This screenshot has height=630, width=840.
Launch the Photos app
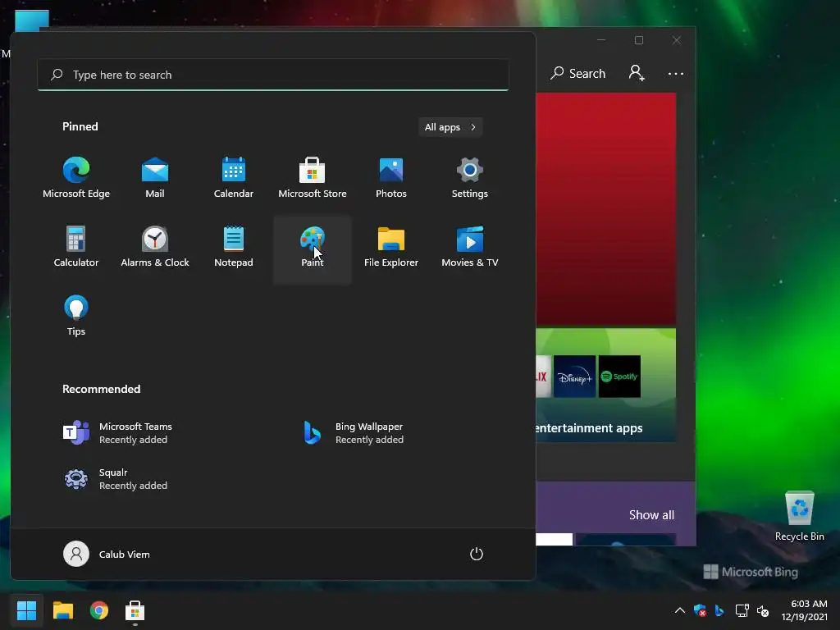[391, 179]
